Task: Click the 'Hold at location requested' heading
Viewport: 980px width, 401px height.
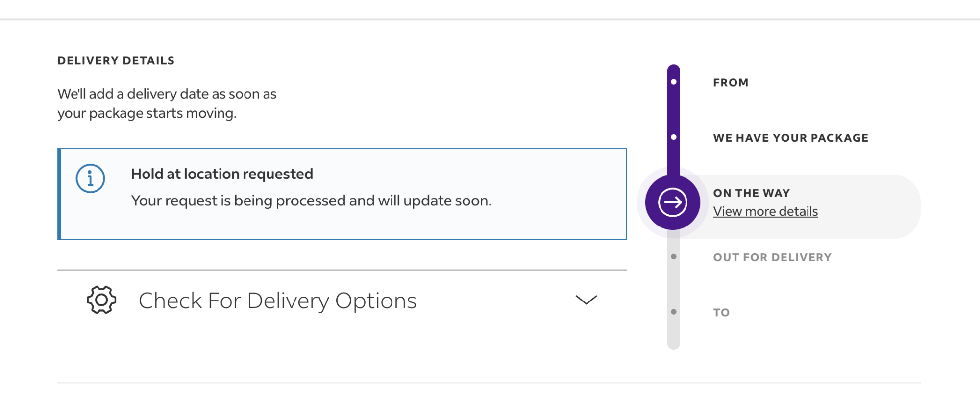Action: coord(222,174)
